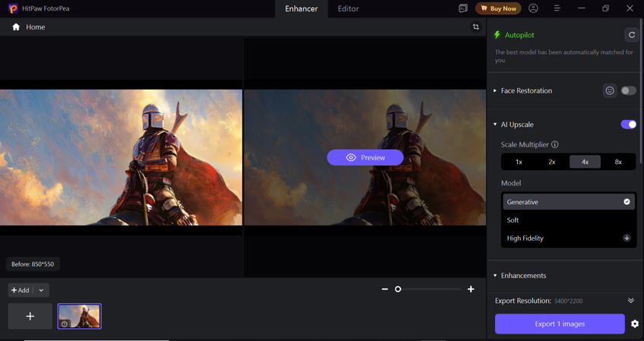Zoom out with the minus icon
The image size is (644, 341).
pos(384,289)
